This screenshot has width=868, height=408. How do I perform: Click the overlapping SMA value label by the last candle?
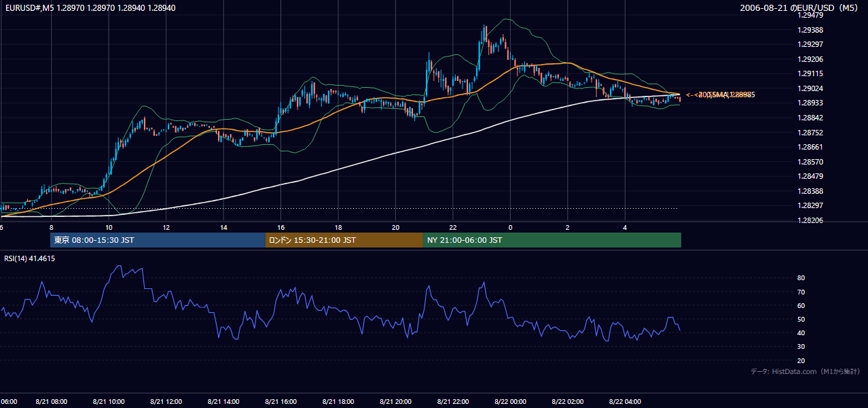point(721,95)
